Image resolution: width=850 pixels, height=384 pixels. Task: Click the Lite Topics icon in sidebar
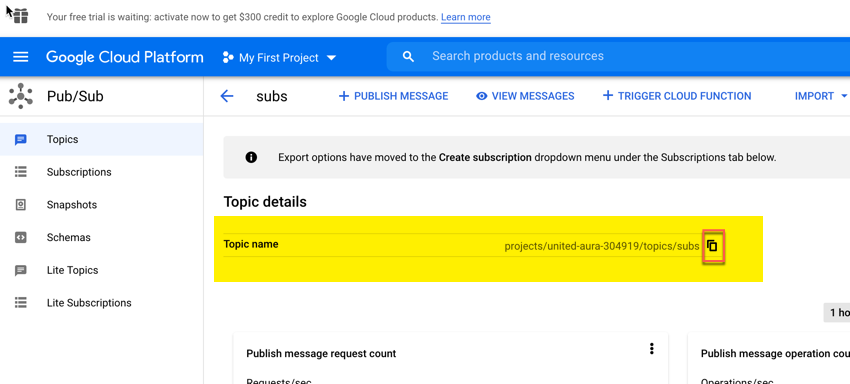[x=21, y=270]
